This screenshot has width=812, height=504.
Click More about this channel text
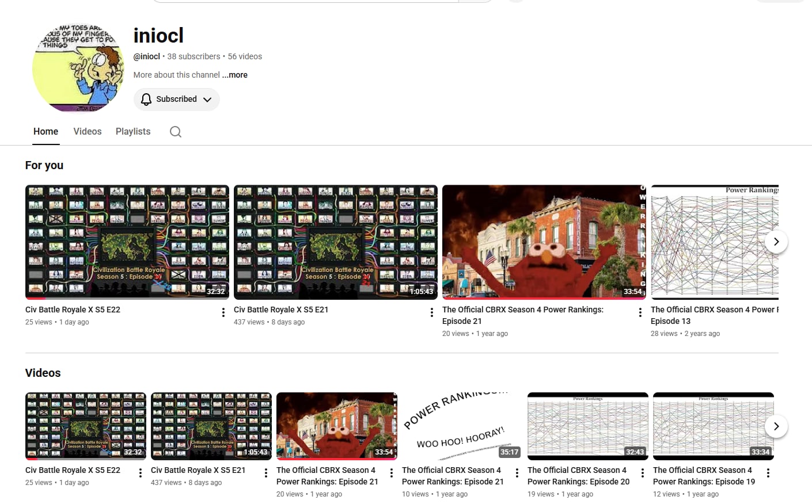coord(177,75)
